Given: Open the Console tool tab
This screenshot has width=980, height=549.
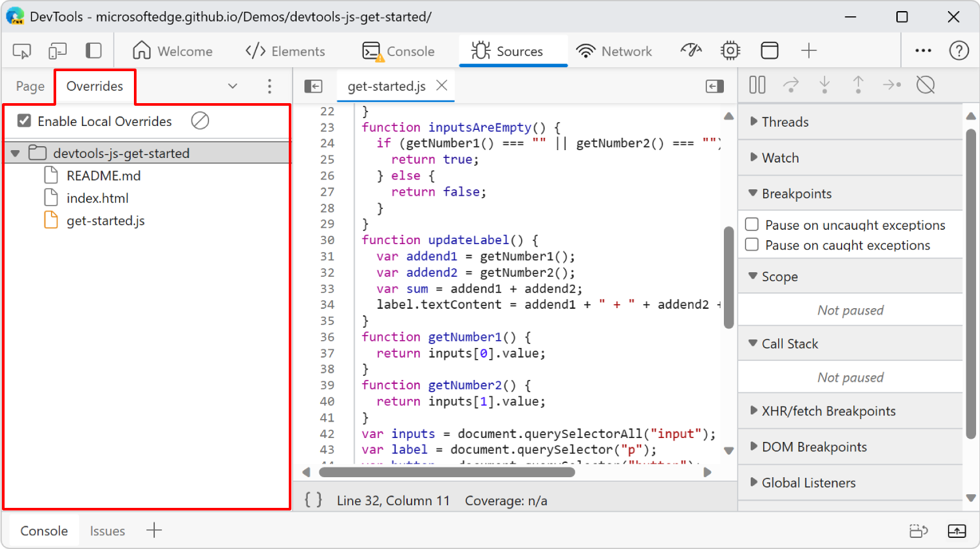Looking at the screenshot, I should pos(399,51).
